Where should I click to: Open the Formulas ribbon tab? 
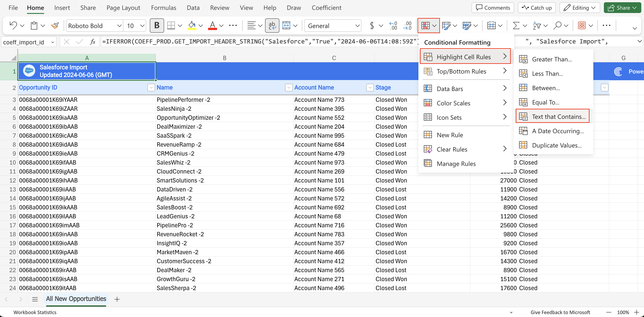pyautogui.click(x=163, y=8)
